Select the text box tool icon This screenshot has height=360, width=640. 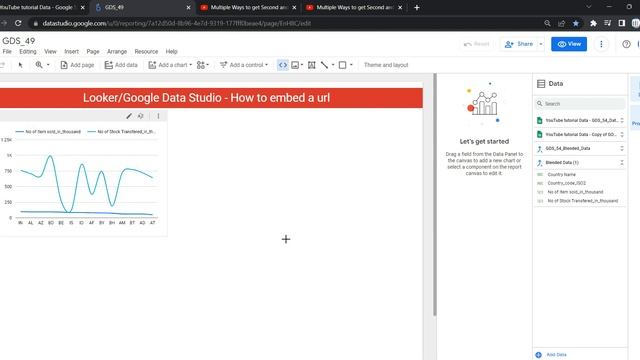click(x=311, y=65)
